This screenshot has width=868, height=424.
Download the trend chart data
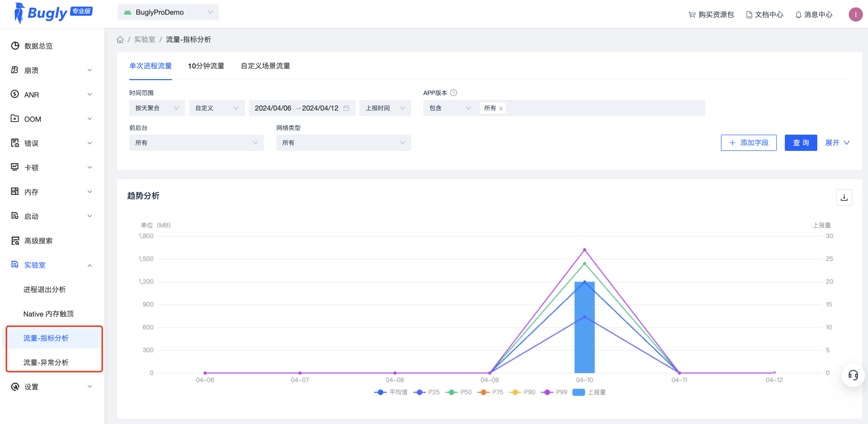pos(844,197)
